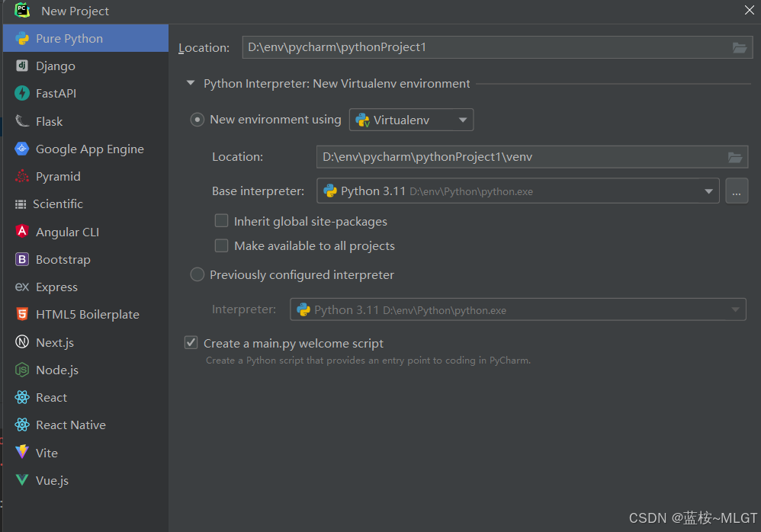
Task: Click the ellipsis button beside Base interpreter
Action: [737, 191]
